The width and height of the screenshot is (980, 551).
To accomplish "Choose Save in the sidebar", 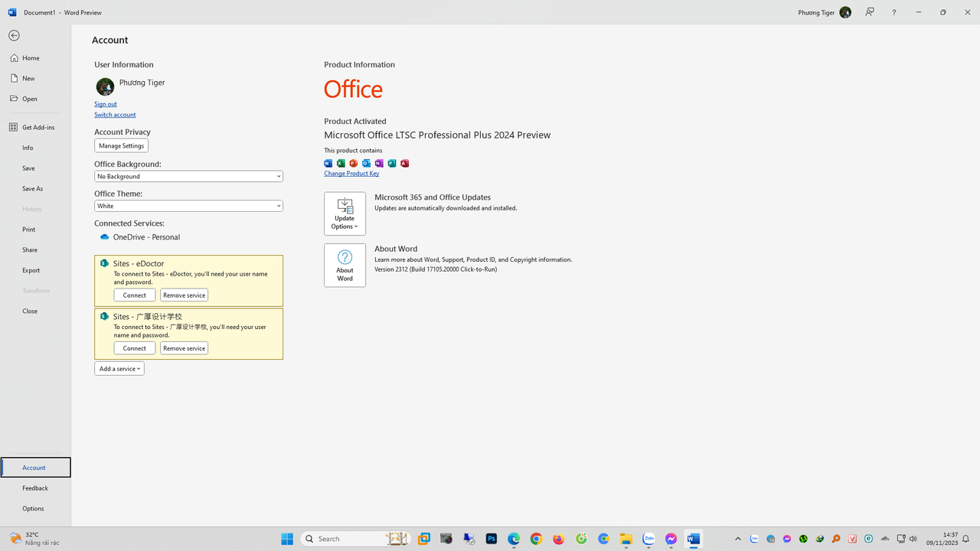I will coord(35,168).
